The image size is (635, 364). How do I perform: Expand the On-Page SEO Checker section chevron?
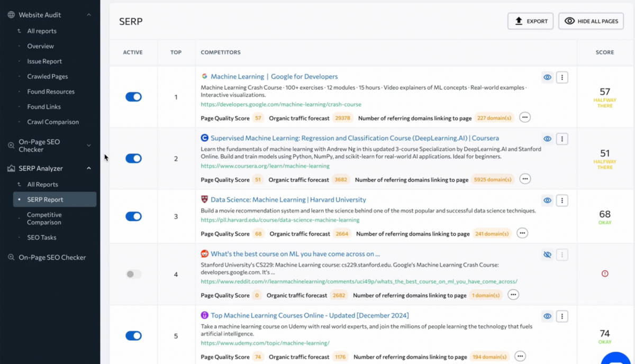89,145
